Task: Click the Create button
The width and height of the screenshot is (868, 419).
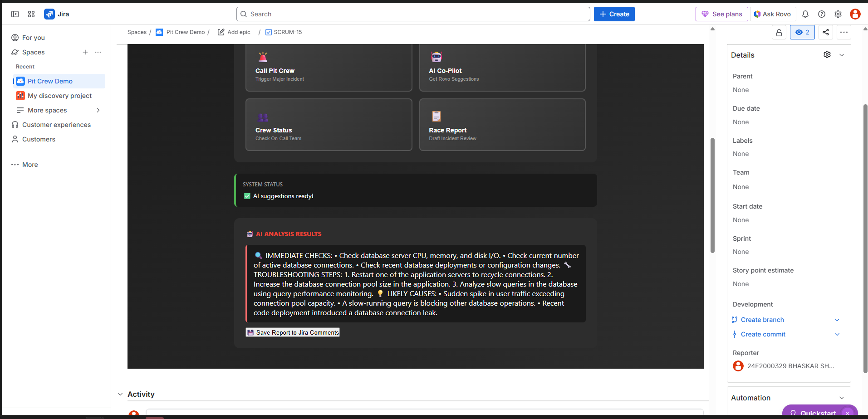Action: click(614, 14)
